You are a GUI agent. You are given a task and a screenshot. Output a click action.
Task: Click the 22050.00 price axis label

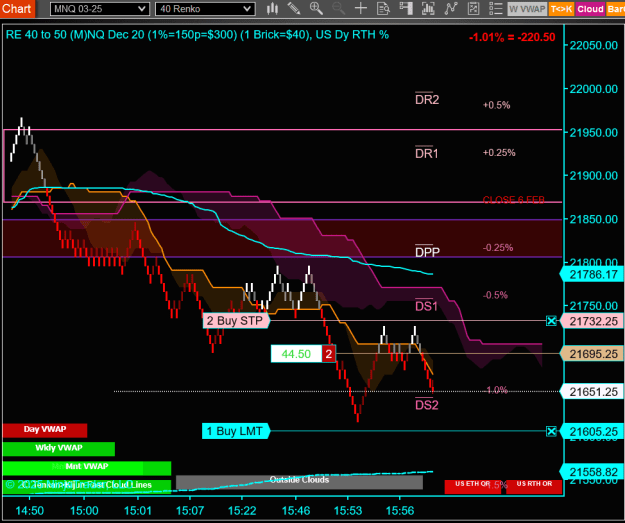594,45
